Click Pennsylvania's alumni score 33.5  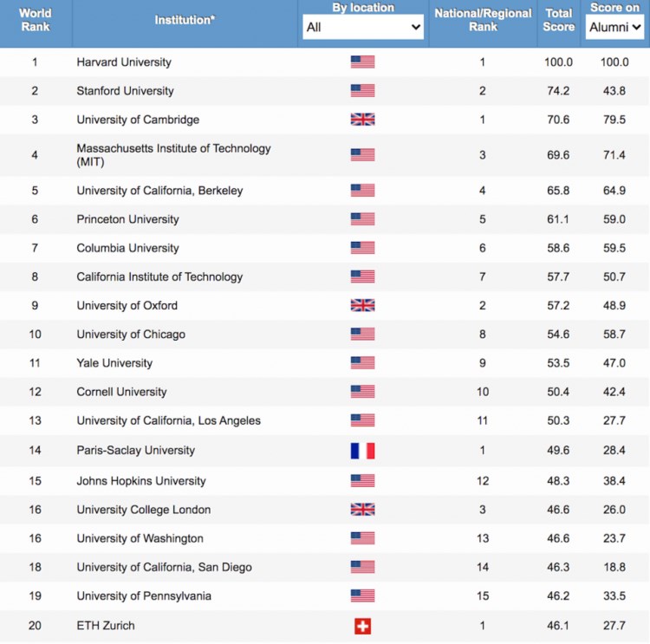(614, 596)
